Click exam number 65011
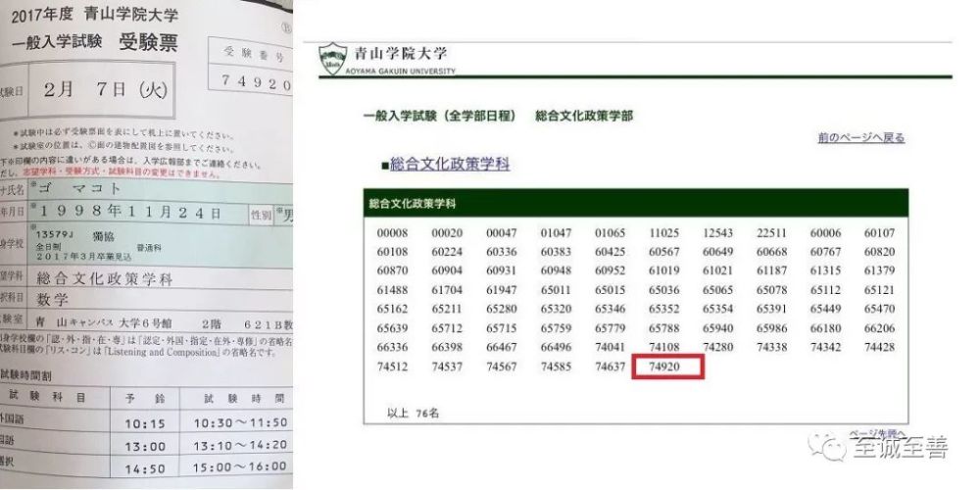This screenshot has width=980, height=490. point(556,290)
